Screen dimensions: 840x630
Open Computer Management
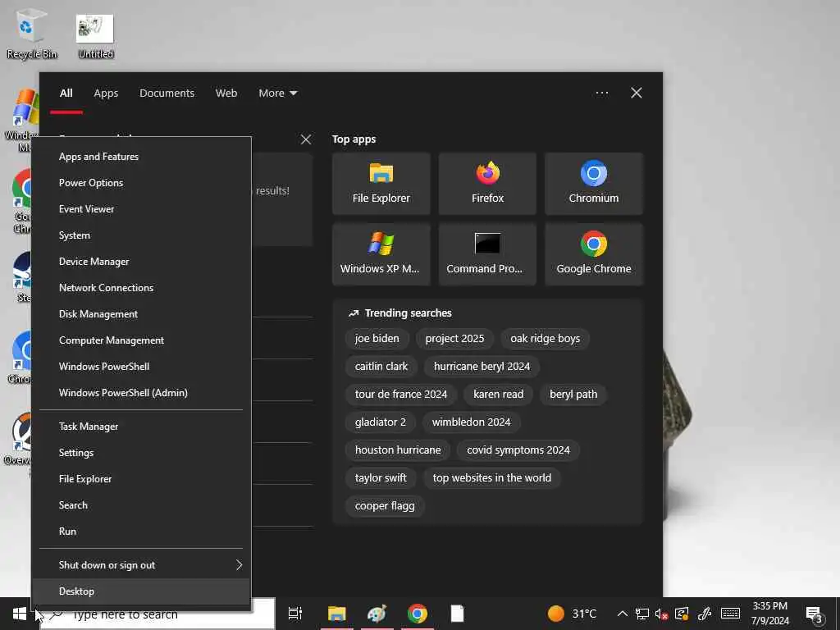(x=141, y=340)
